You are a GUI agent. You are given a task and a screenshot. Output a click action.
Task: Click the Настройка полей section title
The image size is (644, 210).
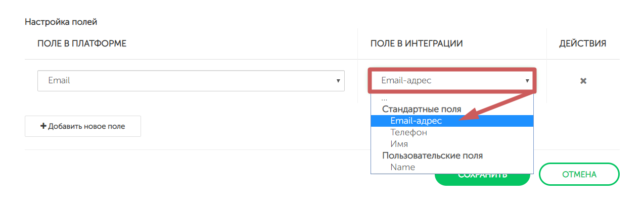point(61,22)
